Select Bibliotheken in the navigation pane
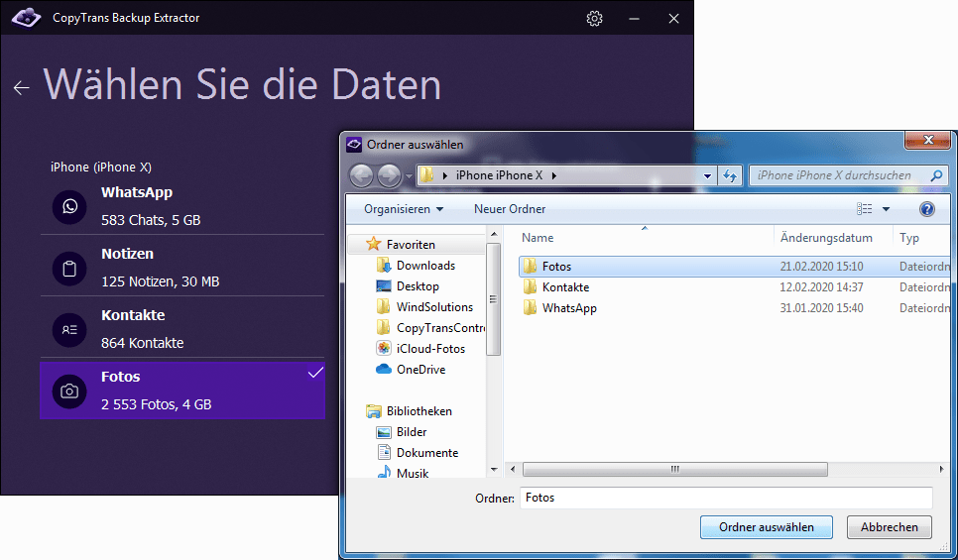 [x=419, y=411]
